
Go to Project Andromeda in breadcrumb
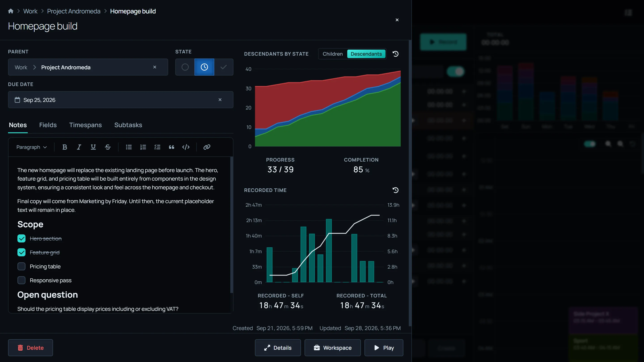(74, 11)
